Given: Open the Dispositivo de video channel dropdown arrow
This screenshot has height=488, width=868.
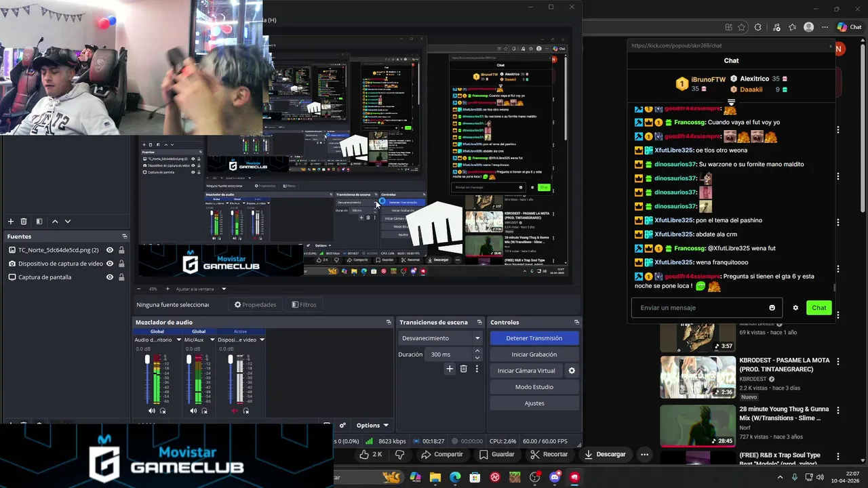Looking at the screenshot, I should tap(262, 340).
